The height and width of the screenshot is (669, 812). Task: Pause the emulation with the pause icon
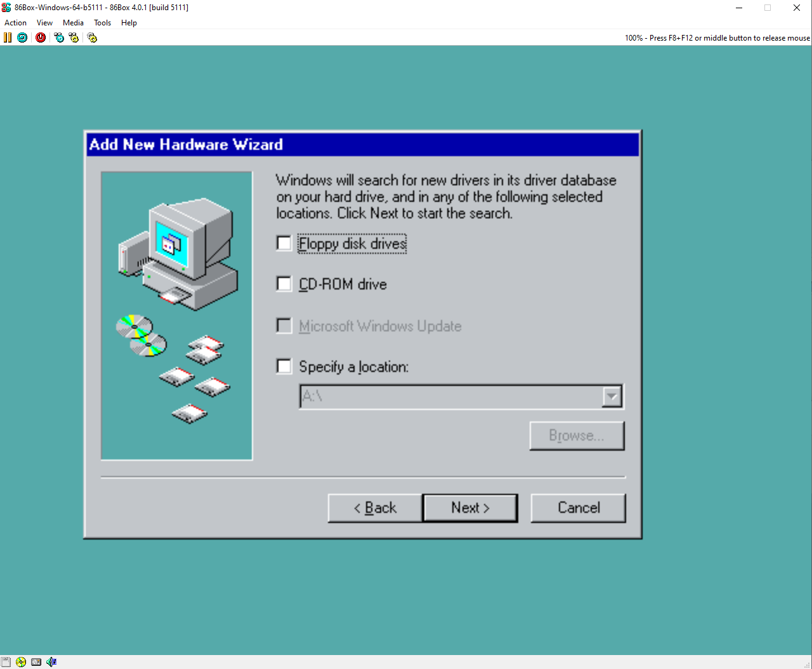(8, 37)
